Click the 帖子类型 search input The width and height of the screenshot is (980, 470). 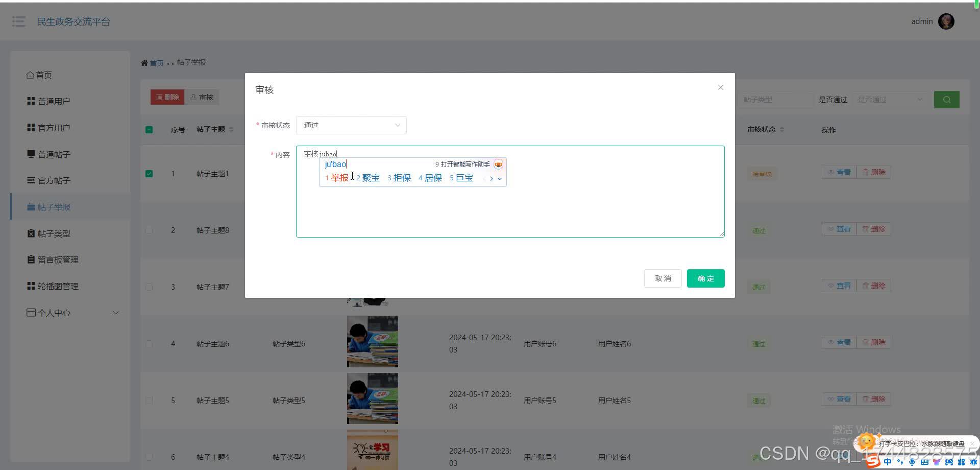pyautogui.click(x=775, y=100)
